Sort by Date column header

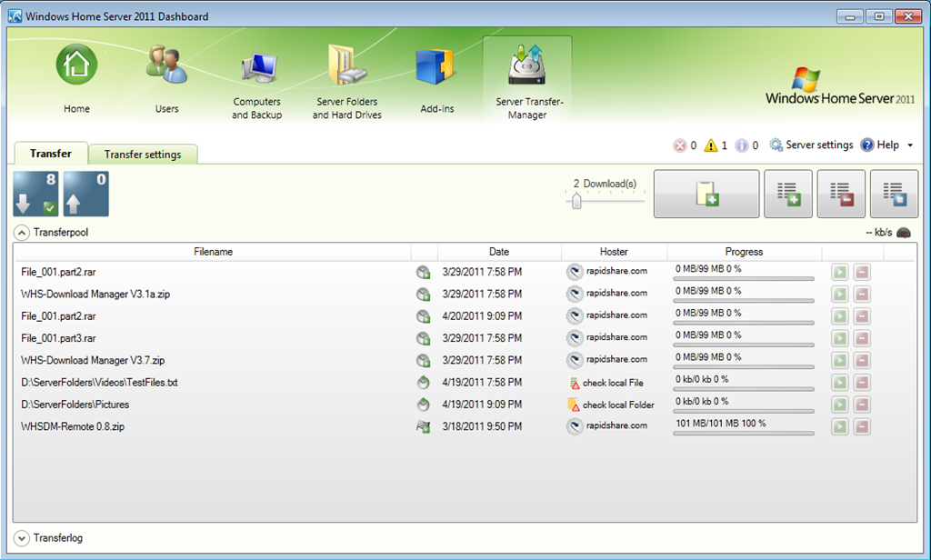pyautogui.click(x=499, y=252)
